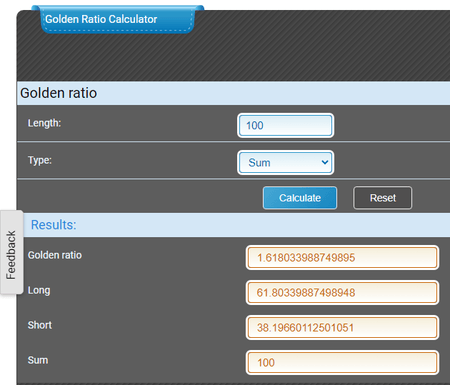Viewport: 450px width, 385px height.
Task: Click the Sum result label
Action: point(38,360)
